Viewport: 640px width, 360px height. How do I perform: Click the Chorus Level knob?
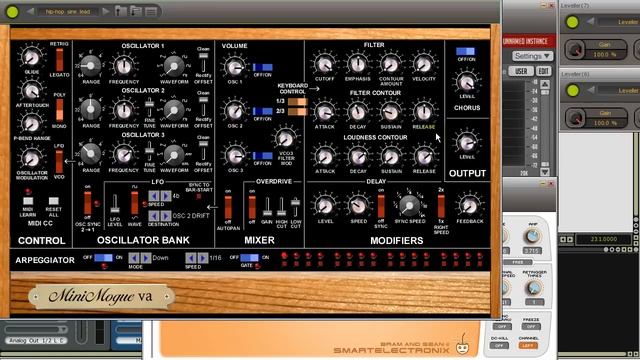click(467, 82)
